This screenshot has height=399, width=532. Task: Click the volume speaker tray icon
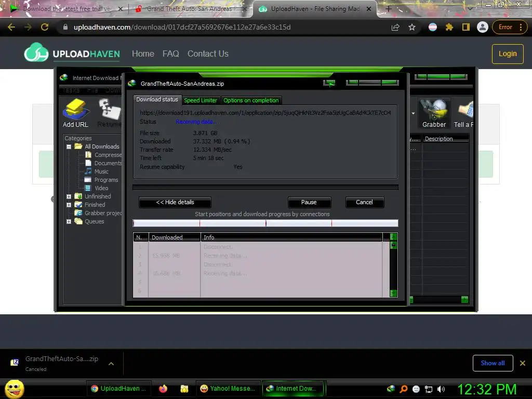[x=441, y=389]
